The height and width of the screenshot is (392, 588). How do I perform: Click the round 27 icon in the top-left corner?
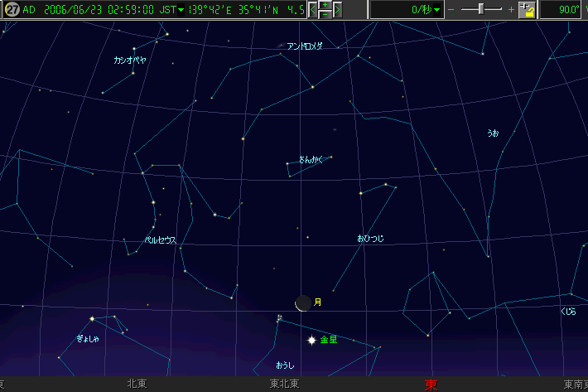click(x=12, y=10)
